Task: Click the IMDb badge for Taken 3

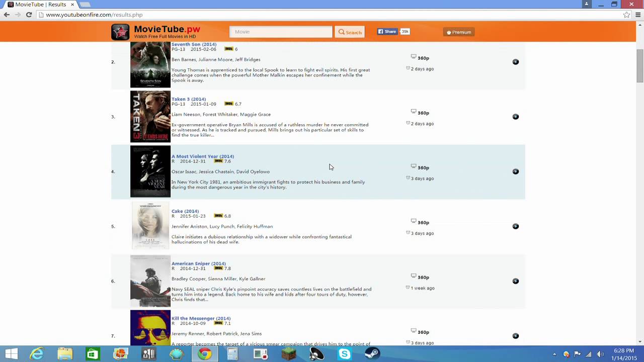Action: pyautogui.click(x=229, y=104)
